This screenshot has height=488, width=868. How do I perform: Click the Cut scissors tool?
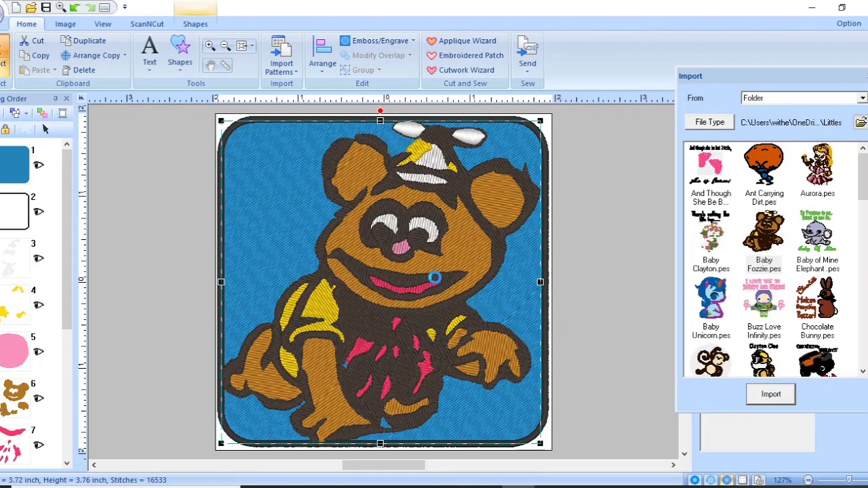pos(32,41)
